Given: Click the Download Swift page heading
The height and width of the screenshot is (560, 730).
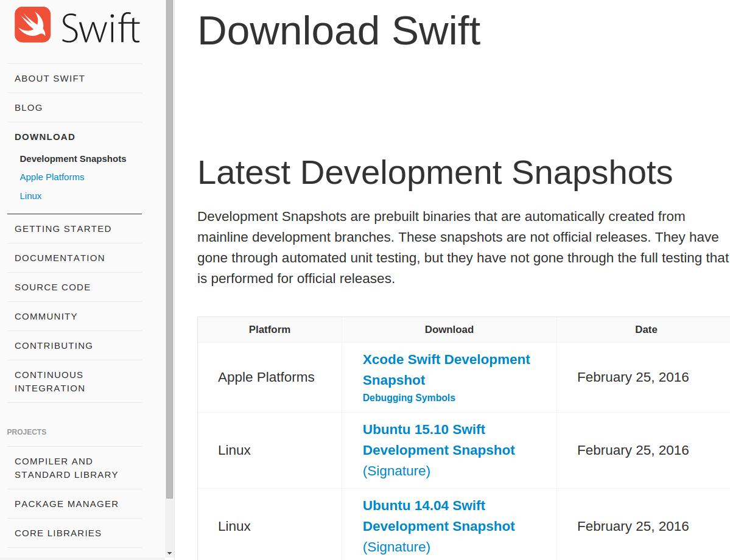Looking at the screenshot, I should [339, 30].
